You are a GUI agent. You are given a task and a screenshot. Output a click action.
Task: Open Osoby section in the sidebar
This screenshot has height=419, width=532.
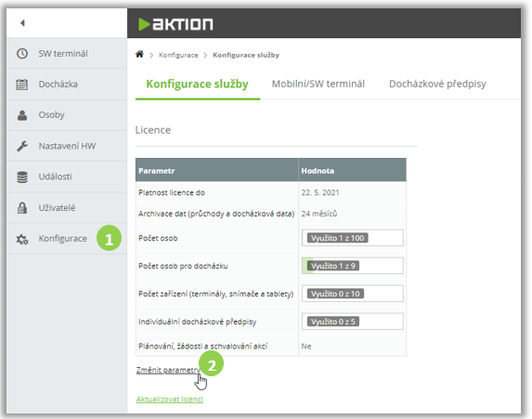[67, 115]
